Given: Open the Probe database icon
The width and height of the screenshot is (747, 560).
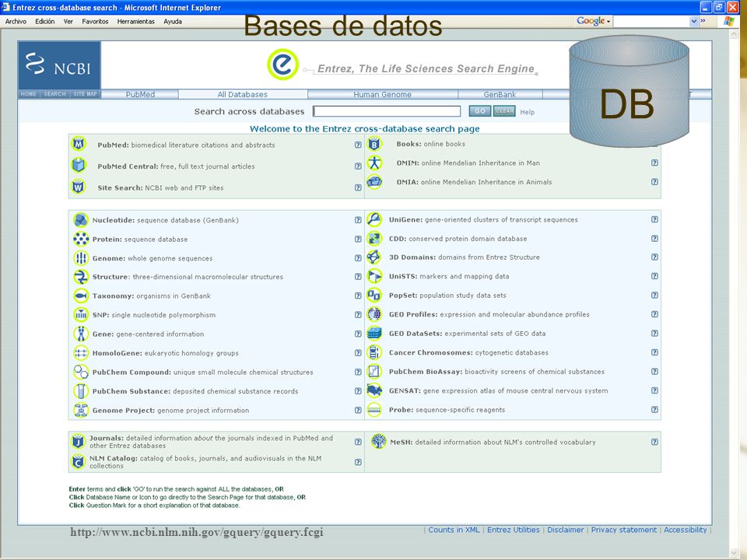Looking at the screenshot, I should (374, 410).
